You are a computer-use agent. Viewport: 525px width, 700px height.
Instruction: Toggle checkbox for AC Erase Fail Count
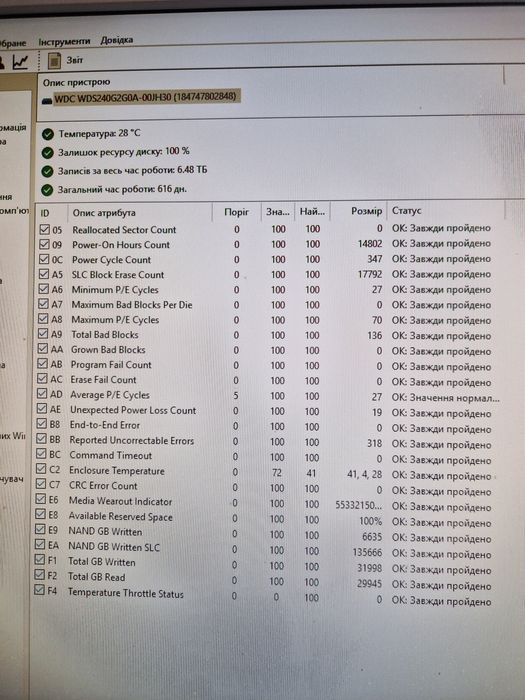click(x=42, y=379)
